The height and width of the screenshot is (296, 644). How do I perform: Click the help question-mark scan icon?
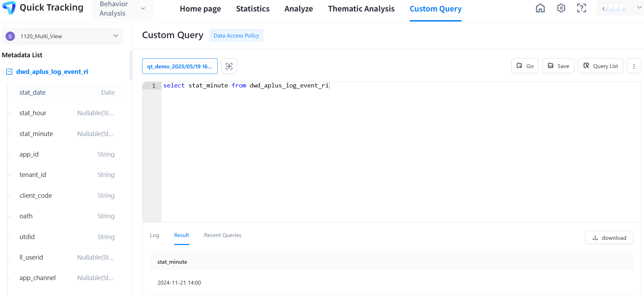(x=581, y=8)
